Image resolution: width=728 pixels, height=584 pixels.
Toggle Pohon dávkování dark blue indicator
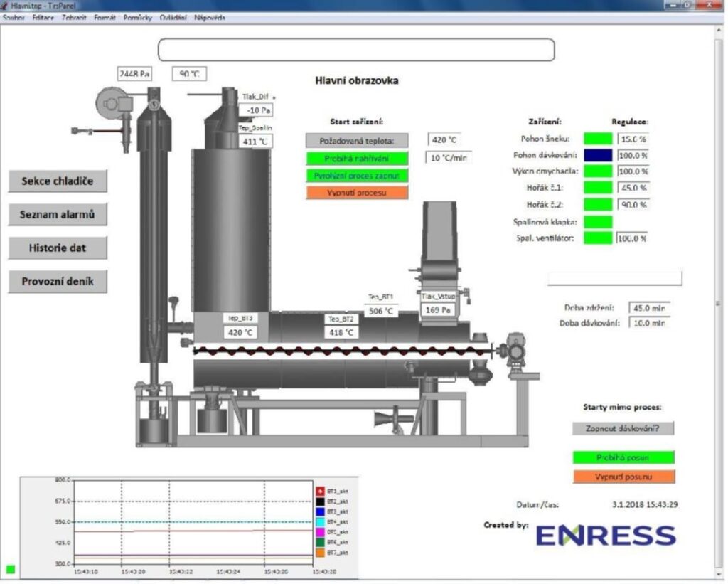(x=598, y=155)
